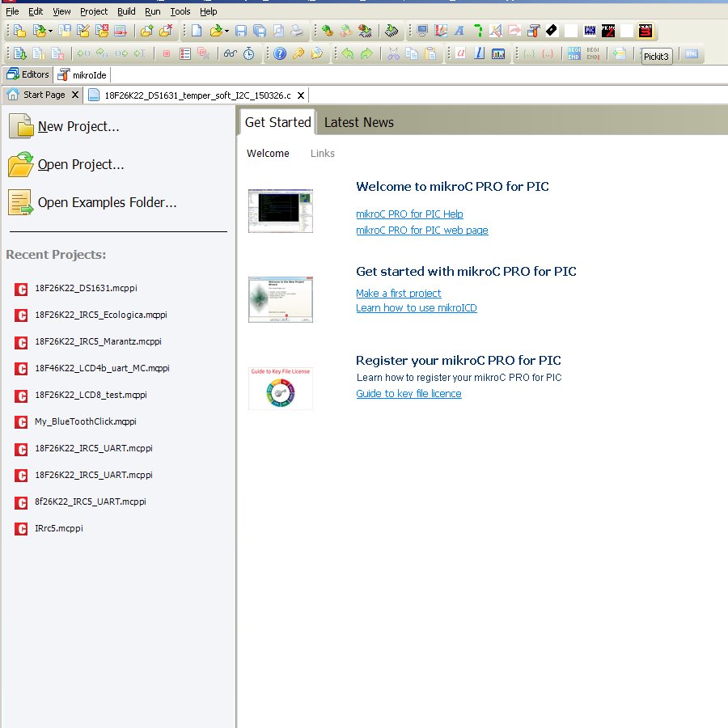This screenshot has width=728, height=728.
Task: Open recent project My_BlueToothClick.mcppi
Action: (x=86, y=421)
